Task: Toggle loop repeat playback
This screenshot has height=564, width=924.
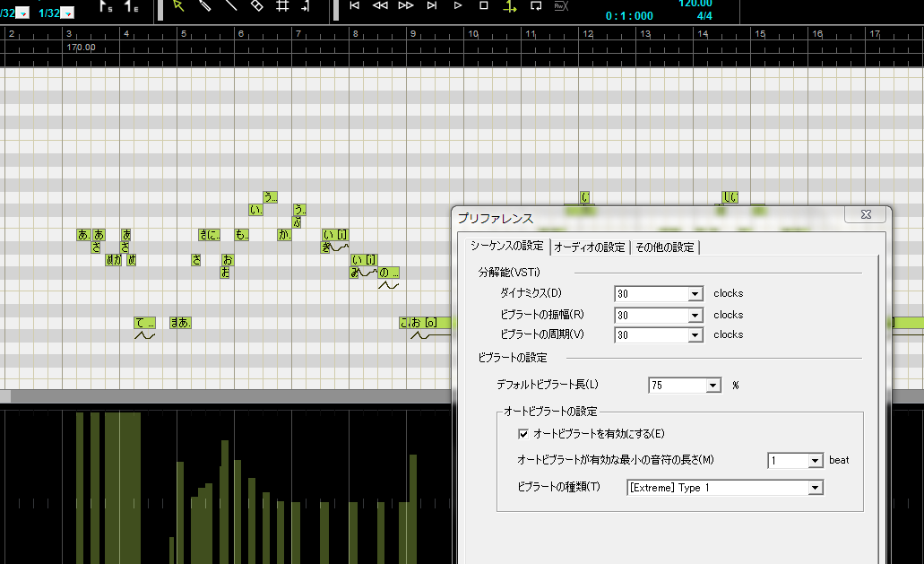Action: point(536,6)
